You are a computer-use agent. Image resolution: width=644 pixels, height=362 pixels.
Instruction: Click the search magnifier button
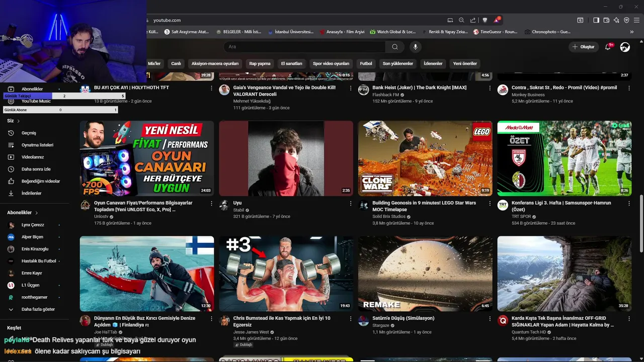pyautogui.click(x=395, y=47)
